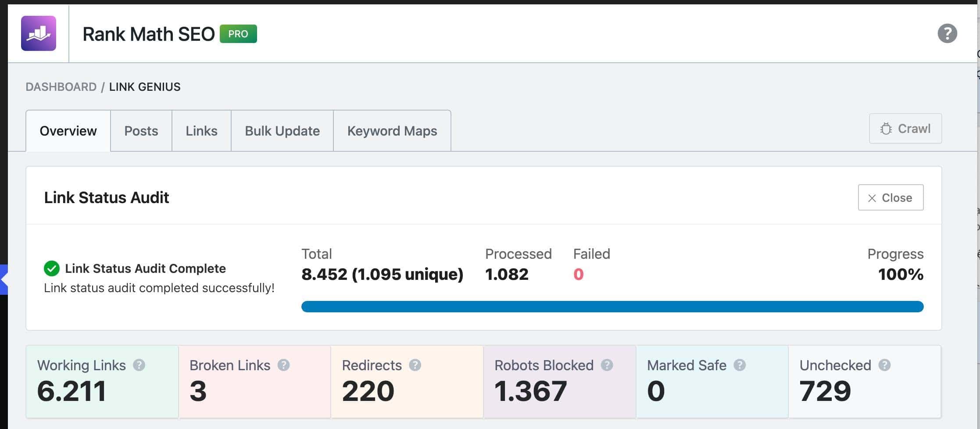Start a Crawl with the Crawl button
Screen dimensions: 980x429
point(905,129)
